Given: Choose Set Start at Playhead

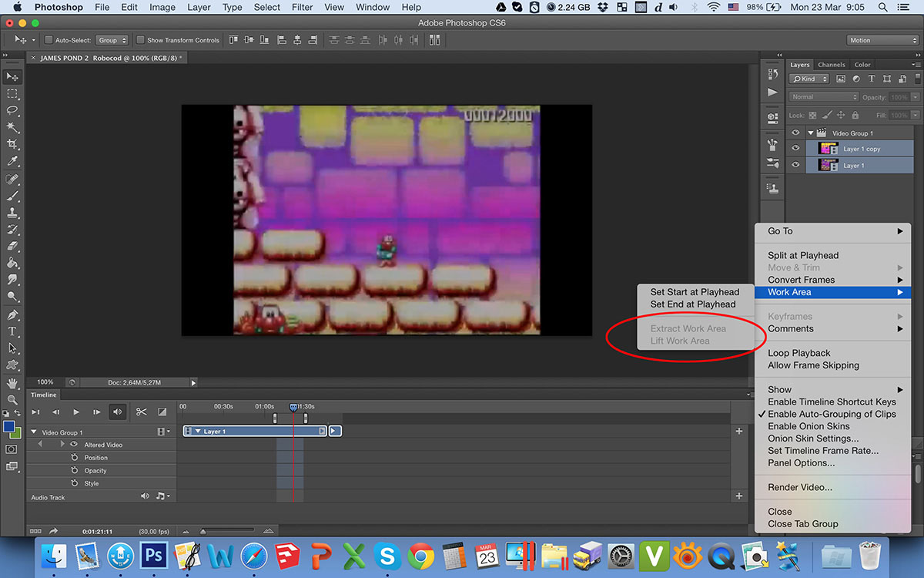Looking at the screenshot, I should pos(694,292).
